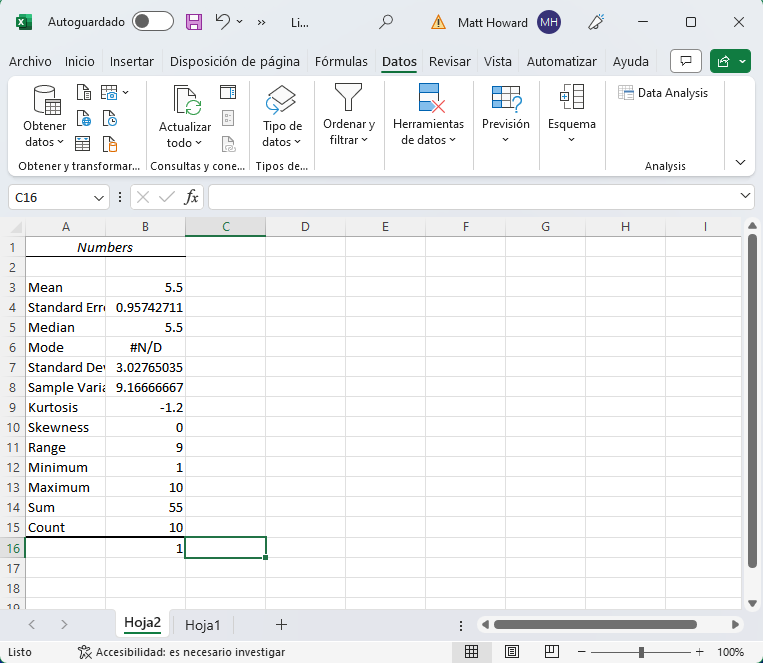Click the Comments speech bubble icon
This screenshot has height=663, width=763.
tap(686, 61)
